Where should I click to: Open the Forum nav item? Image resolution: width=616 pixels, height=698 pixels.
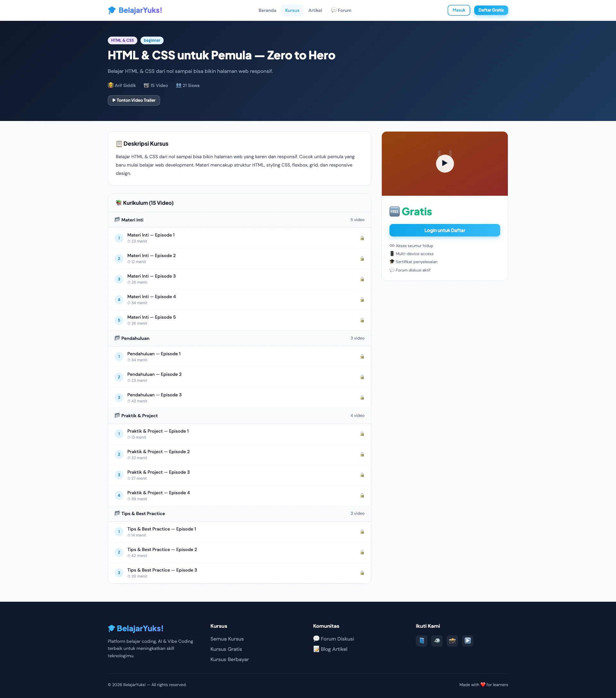click(341, 10)
